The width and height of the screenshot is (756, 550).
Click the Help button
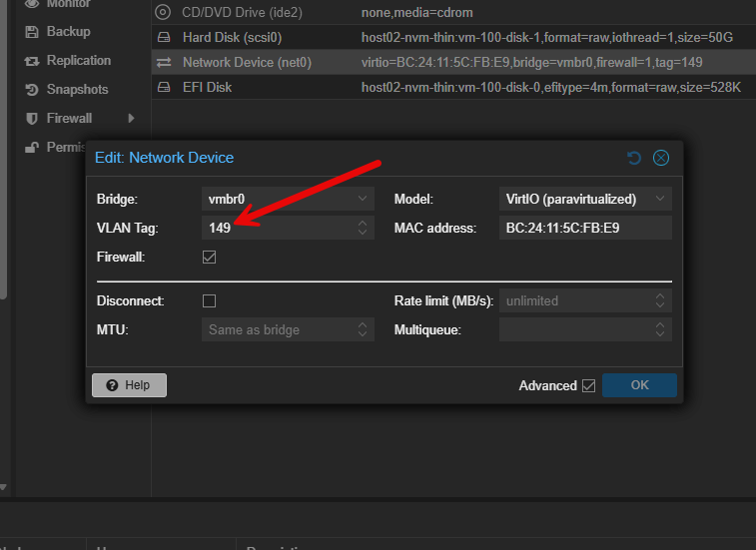point(129,385)
